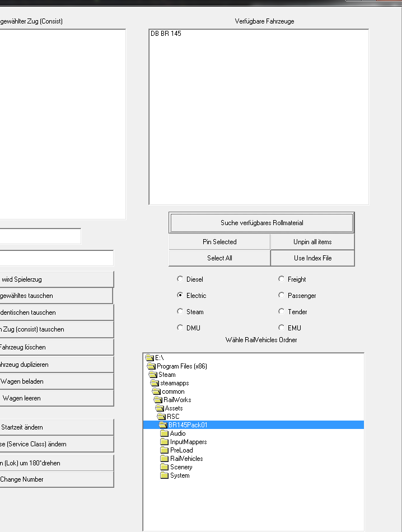Click the wird Spielerzug button
This screenshot has height=532, width=402.
click(57, 279)
